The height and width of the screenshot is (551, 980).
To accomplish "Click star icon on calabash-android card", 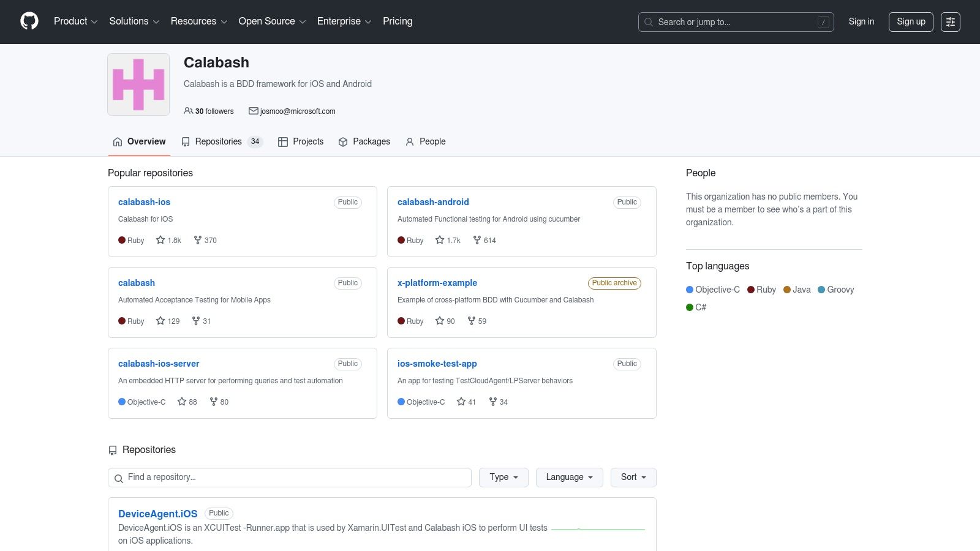I will 440,240.
